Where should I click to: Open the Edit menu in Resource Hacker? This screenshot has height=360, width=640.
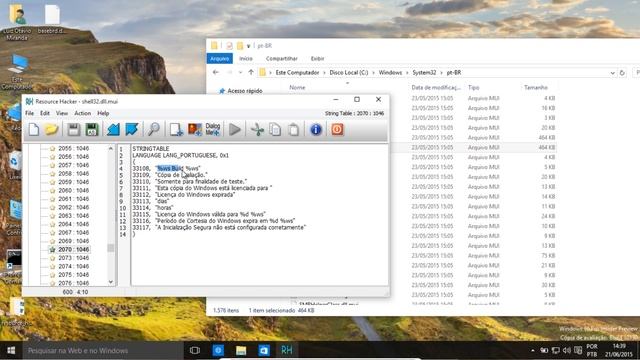click(x=45, y=113)
